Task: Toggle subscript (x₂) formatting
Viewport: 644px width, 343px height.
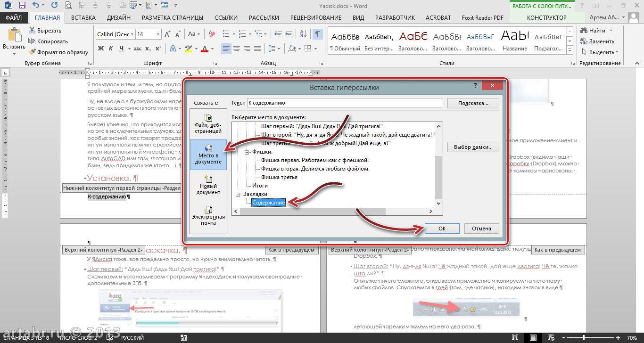Action: pos(148,49)
